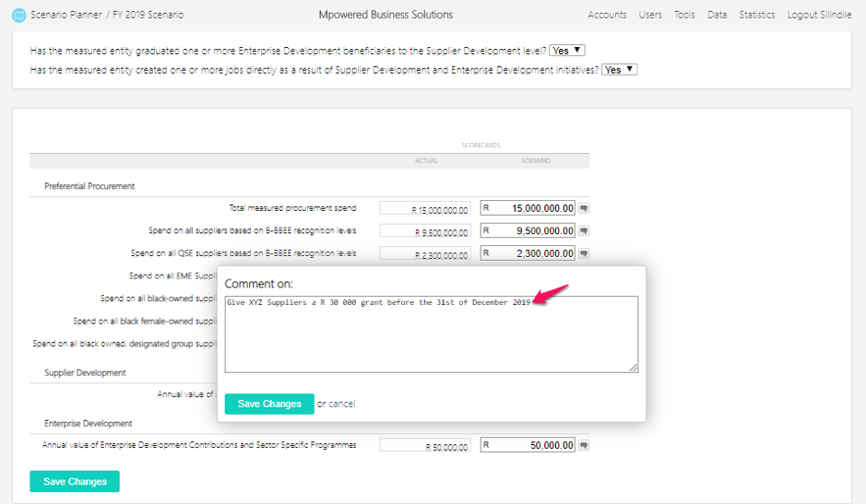The image size is (866, 504).
Task: Open comment for Total measured procurement spend
Action: tap(584, 208)
